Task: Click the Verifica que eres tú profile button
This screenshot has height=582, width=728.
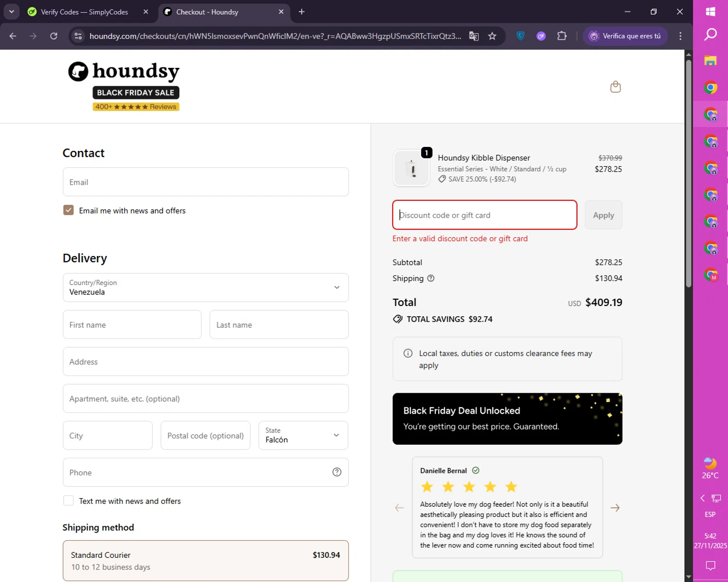Action: click(625, 36)
